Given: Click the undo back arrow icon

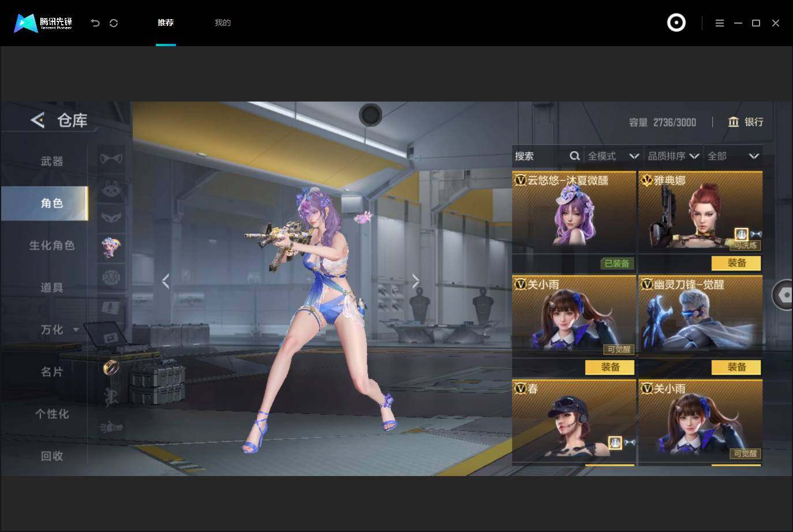Looking at the screenshot, I should point(95,23).
